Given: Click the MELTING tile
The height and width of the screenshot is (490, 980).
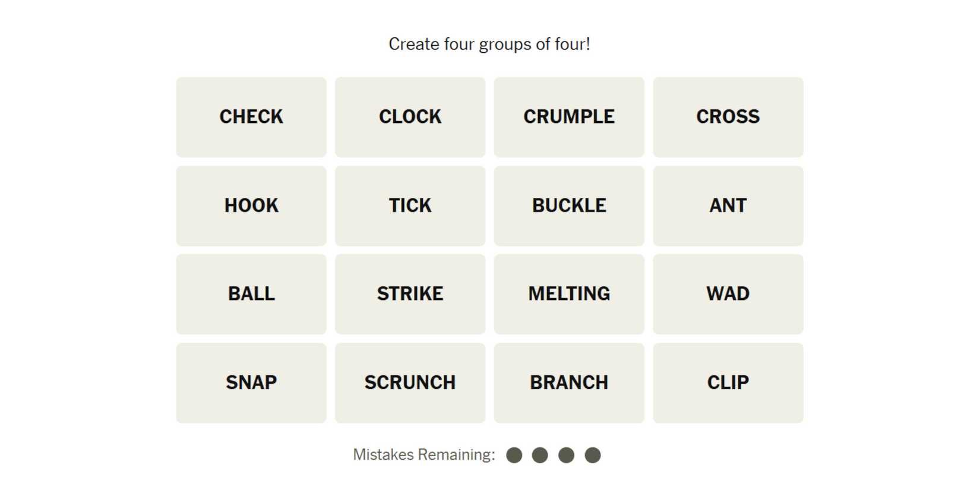Looking at the screenshot, I should (x=568, y=294).
